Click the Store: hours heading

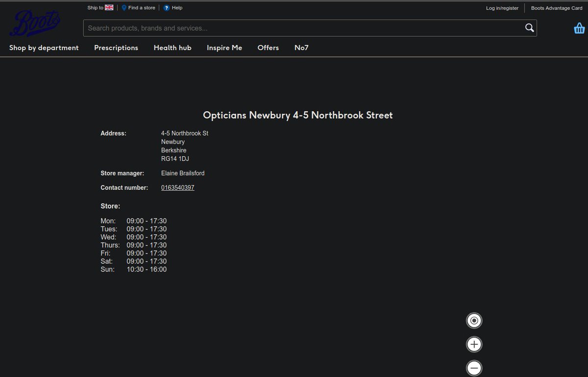(x=110, y=206)
